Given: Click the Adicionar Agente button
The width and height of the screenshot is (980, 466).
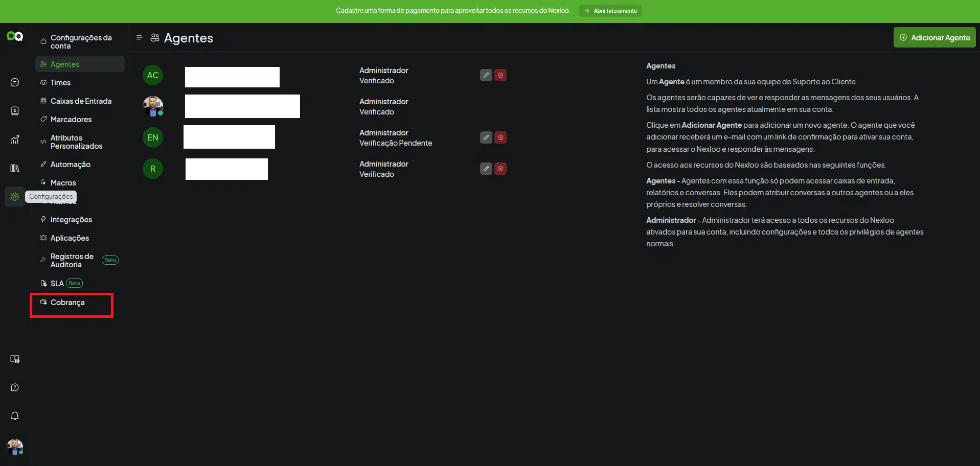Looking at the screenshot, I should click(935, 38).
